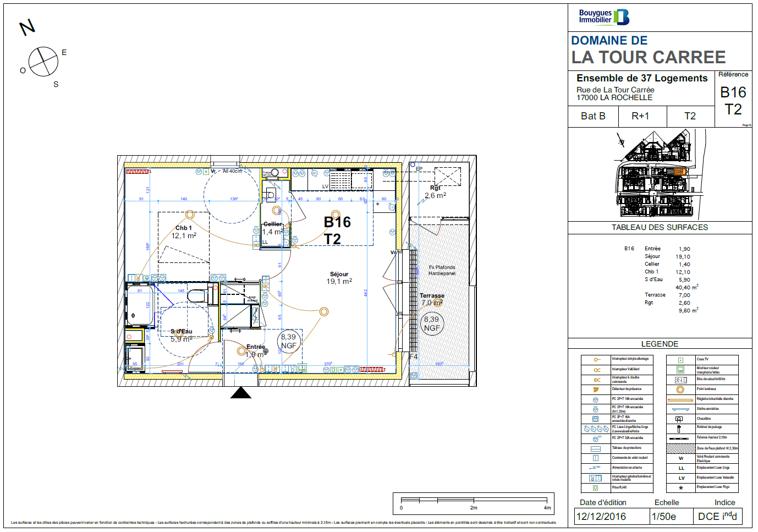
Task: Click the black entrance arrow below Entrée
Action: 240,392
